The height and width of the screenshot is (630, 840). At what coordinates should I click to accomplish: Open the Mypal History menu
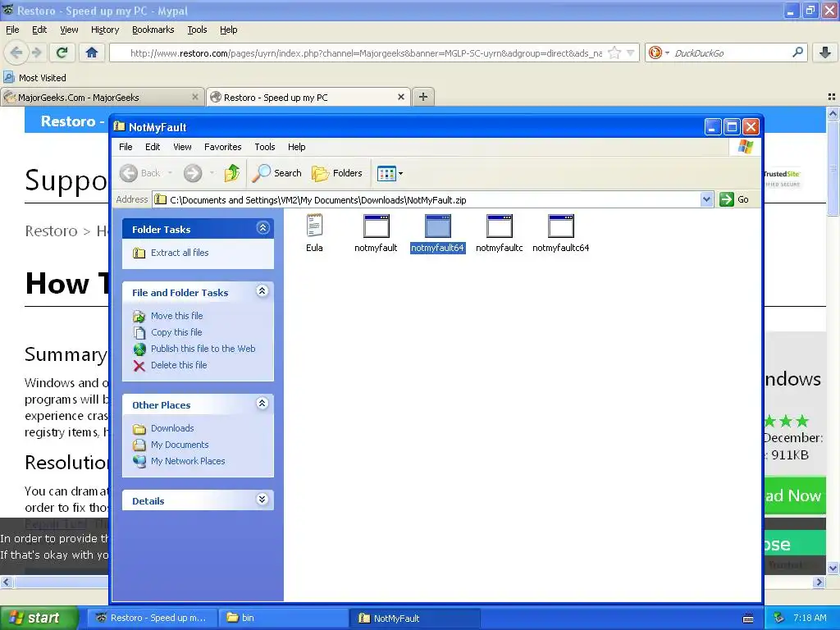pos(105,30)
